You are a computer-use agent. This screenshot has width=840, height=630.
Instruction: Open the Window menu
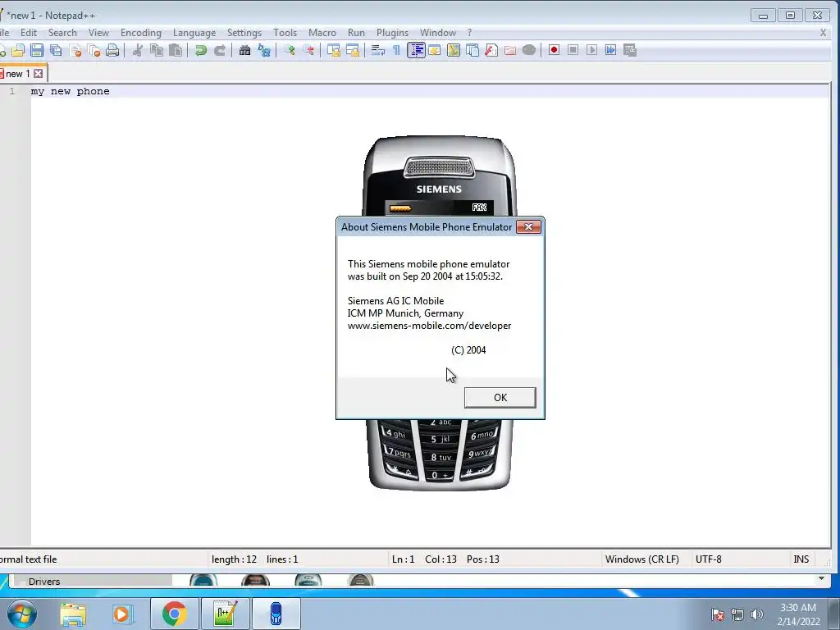pos(438,33)
